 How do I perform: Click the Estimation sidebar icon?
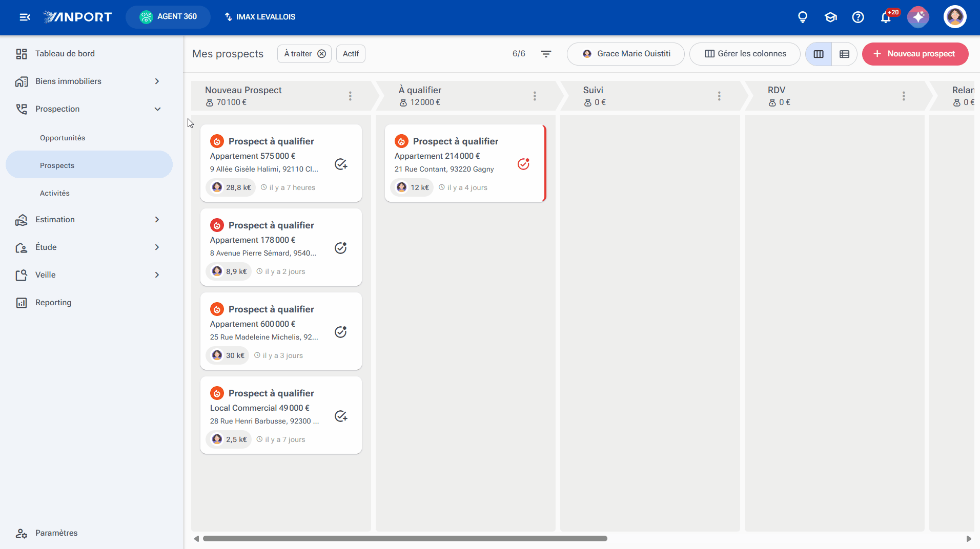pyautogui.click(x=21, y=220)
